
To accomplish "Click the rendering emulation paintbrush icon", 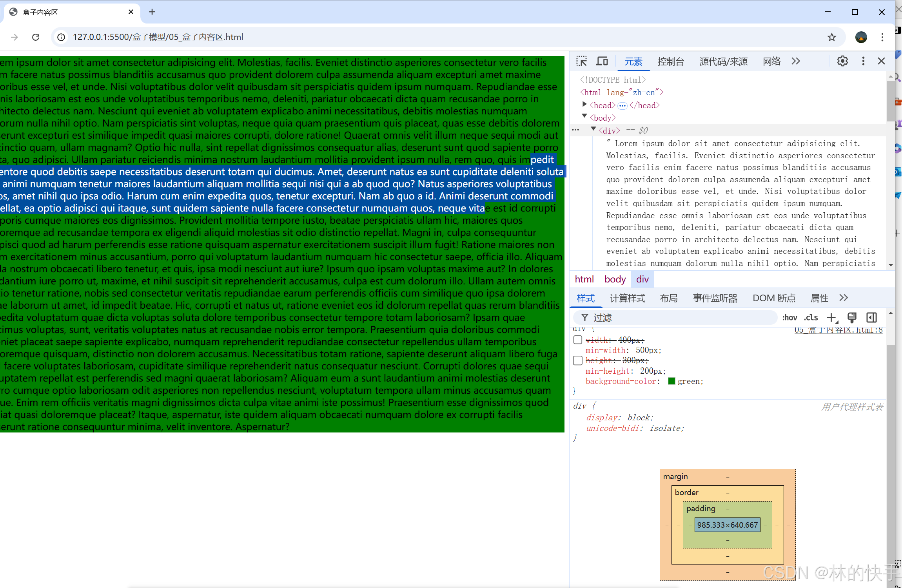I will (851, 317).
